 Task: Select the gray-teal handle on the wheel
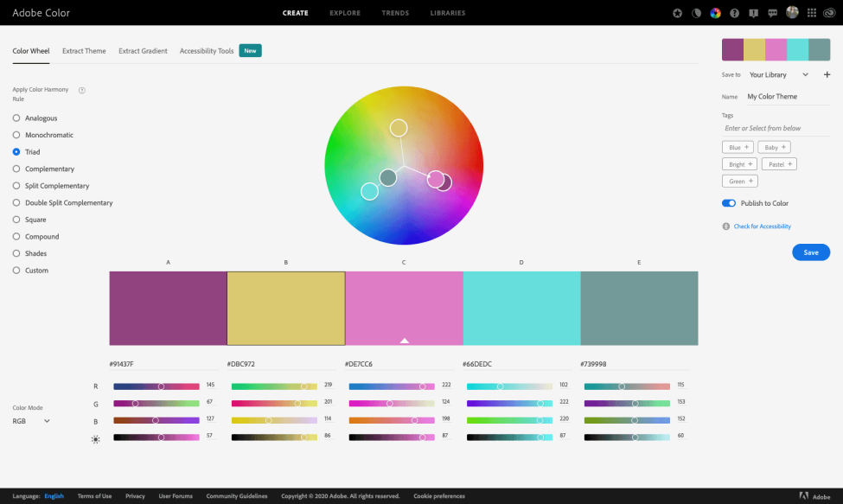[x=387, y=177]
